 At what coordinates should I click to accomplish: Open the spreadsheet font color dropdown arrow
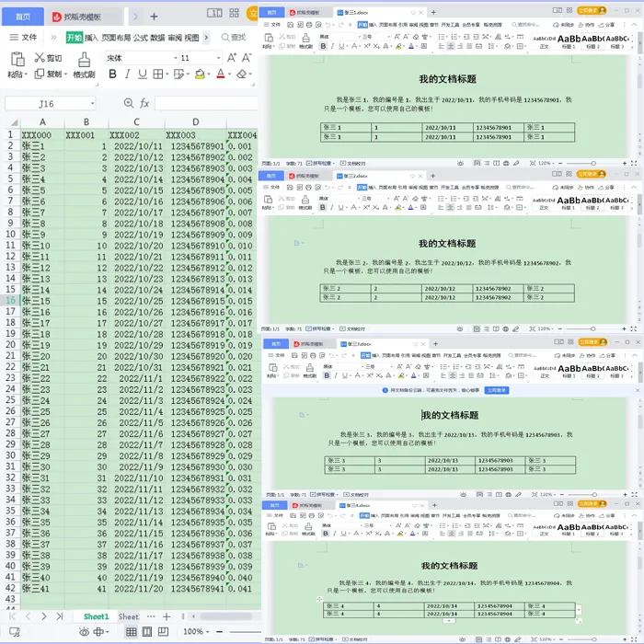(230, 75)
